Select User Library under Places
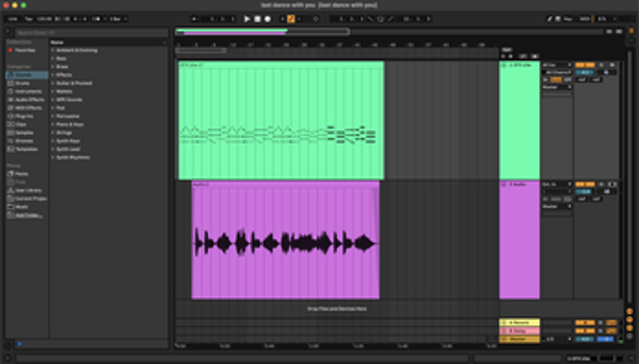The height and width of the screenshot is (364, 639). pyautogui.click(x=30, y=190)
